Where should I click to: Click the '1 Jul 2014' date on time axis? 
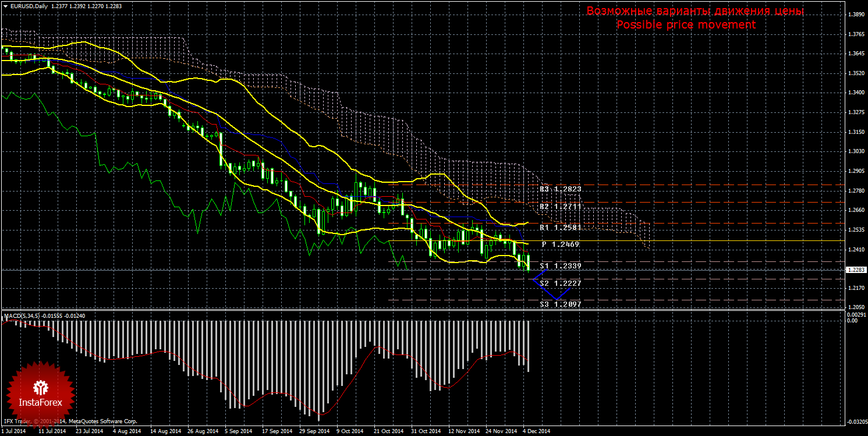(x=14, y=431)
